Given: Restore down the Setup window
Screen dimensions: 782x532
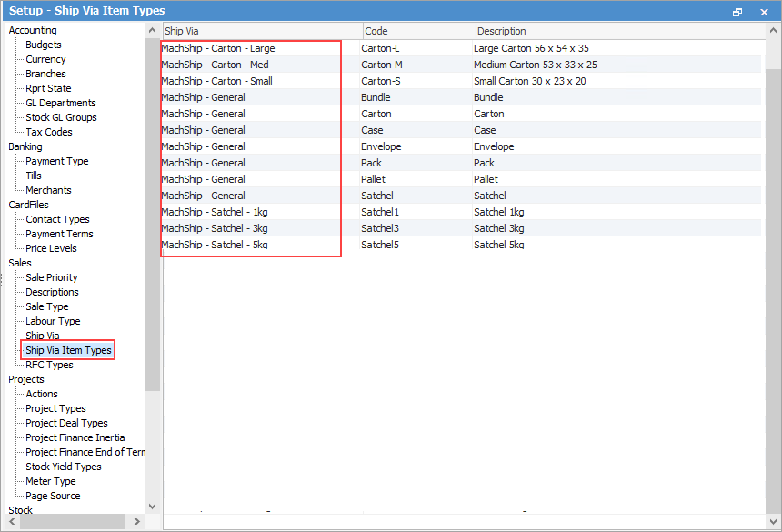Looking at the screenshot, I should (x=737, y=12).
